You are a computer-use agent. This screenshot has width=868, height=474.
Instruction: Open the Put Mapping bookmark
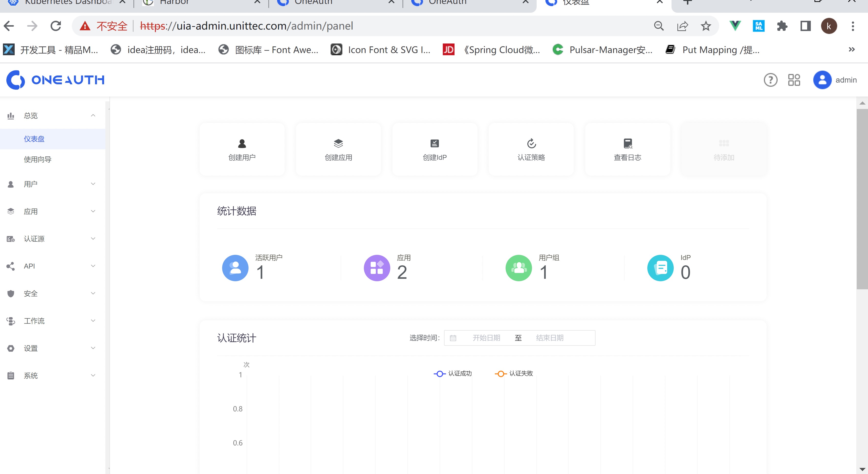click(713, 50)
